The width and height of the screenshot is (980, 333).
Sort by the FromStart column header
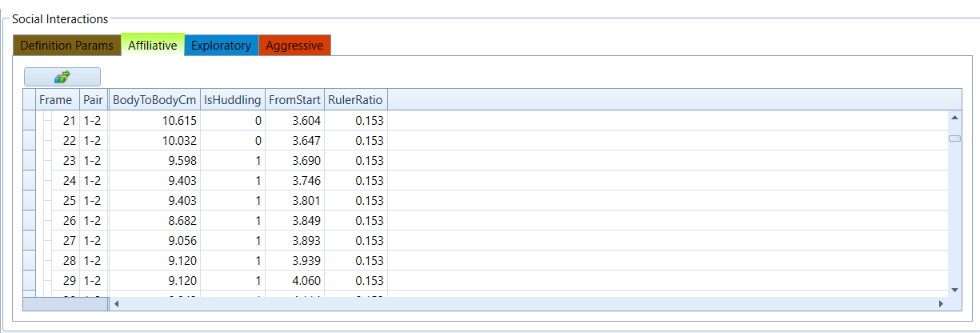[x=294, y=100]
